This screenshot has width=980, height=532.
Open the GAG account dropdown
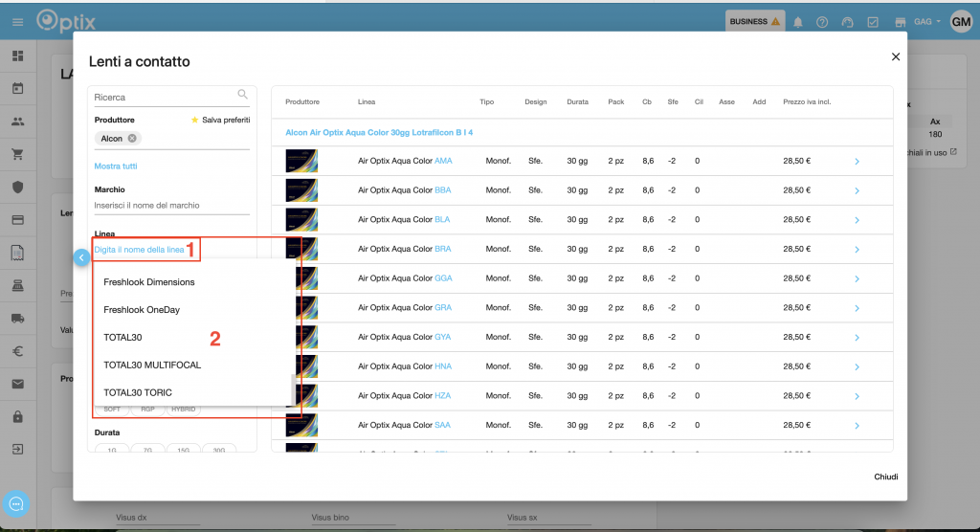tap(927, 22)
